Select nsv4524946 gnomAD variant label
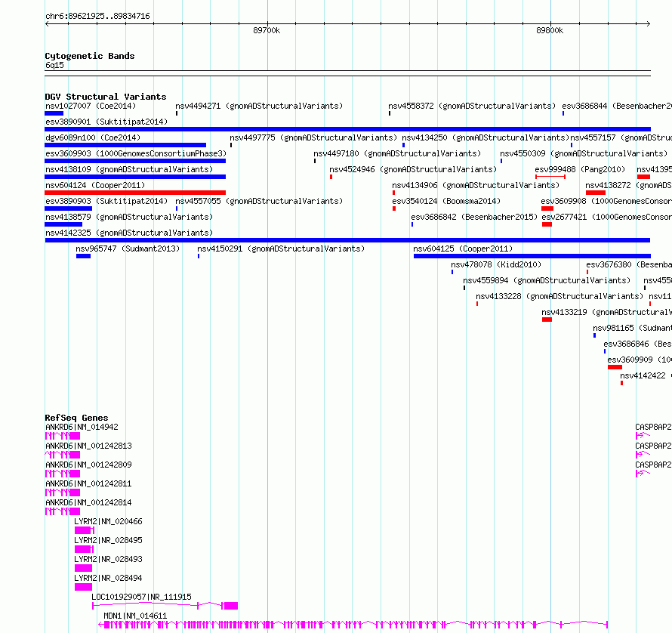This screenshot has width=672, height=633. (x=413, y=169)
